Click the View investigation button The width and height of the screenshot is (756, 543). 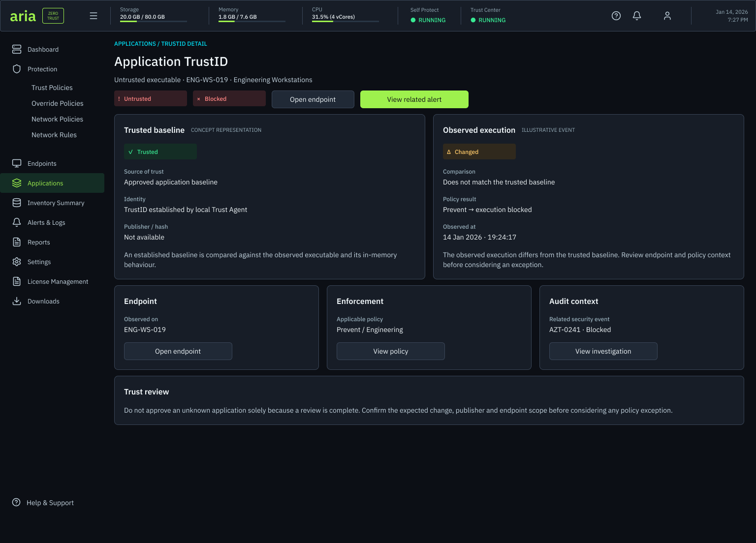603,351
